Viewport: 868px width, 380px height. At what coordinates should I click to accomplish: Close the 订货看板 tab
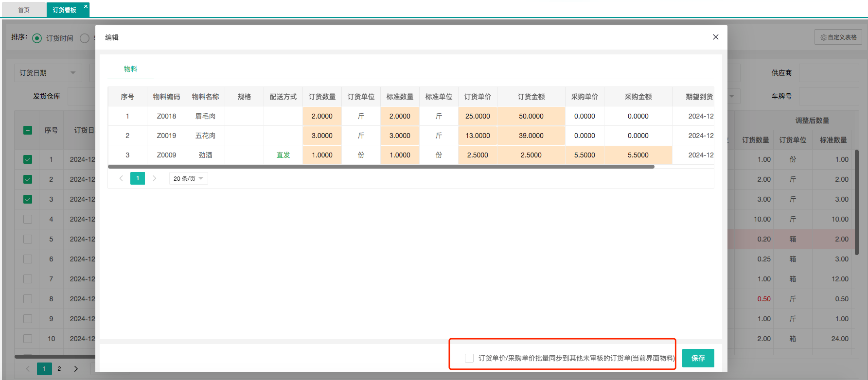pos(86,6)
